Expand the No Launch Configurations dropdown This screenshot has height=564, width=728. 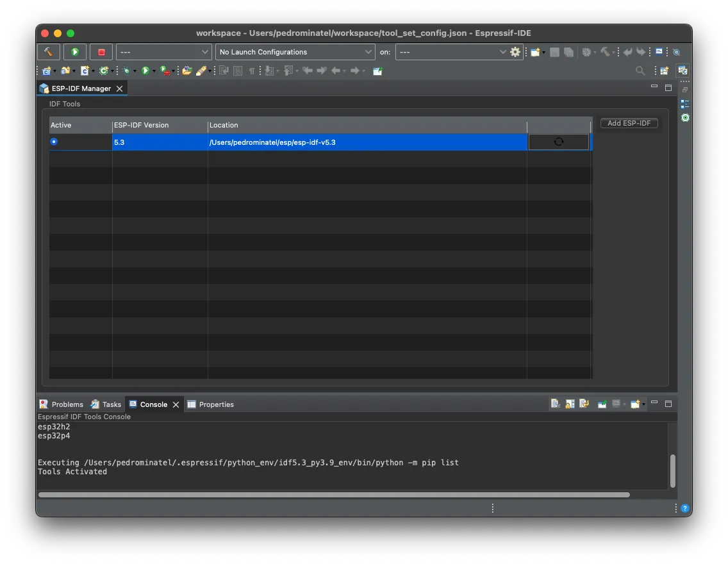(x=295, y=52)
